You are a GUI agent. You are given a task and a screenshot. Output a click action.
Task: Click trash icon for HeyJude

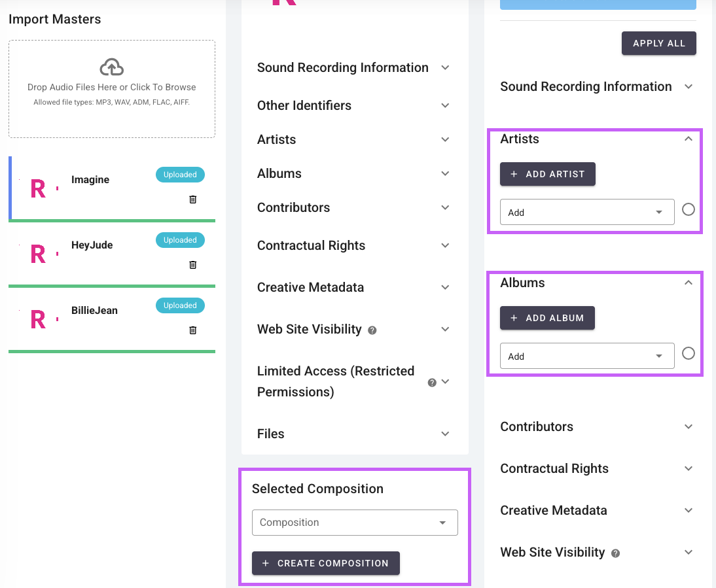(192, 265)
